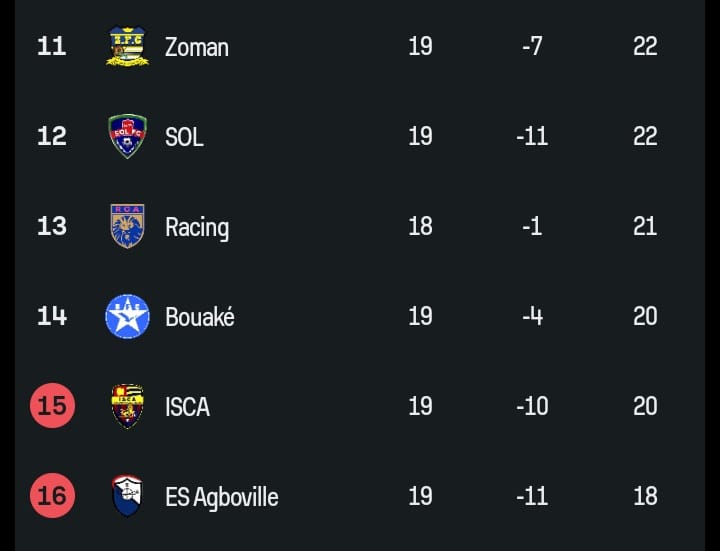Click Racing's matches played value 18
720x551 pixels.
(420, 226)
